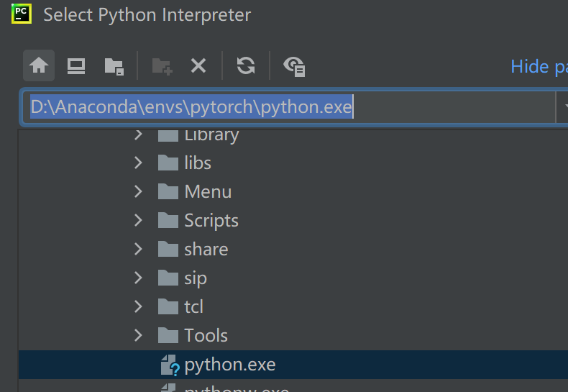The width and height of the screenshot is (568, 392).
Task: Expand the share folder chevron
Action: click(138, 249)
